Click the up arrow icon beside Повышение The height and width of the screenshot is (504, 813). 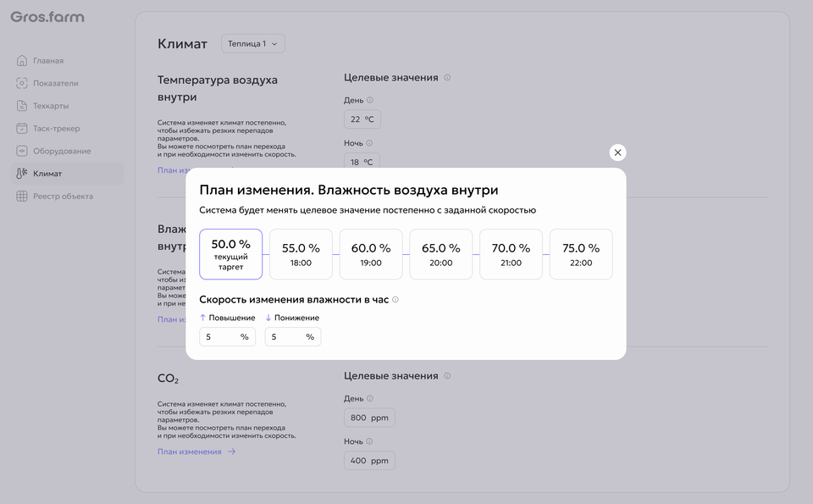click(202, 318)
